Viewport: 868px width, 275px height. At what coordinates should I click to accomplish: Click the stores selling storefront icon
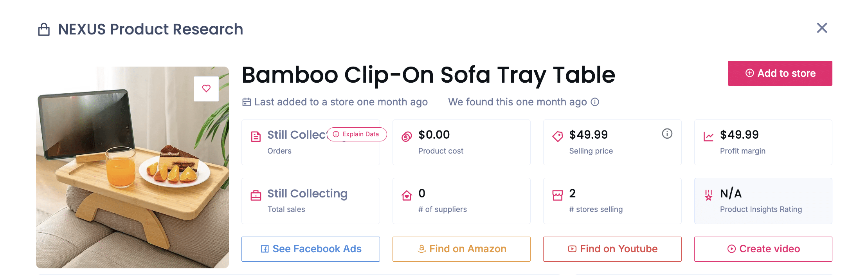point(557,195)
